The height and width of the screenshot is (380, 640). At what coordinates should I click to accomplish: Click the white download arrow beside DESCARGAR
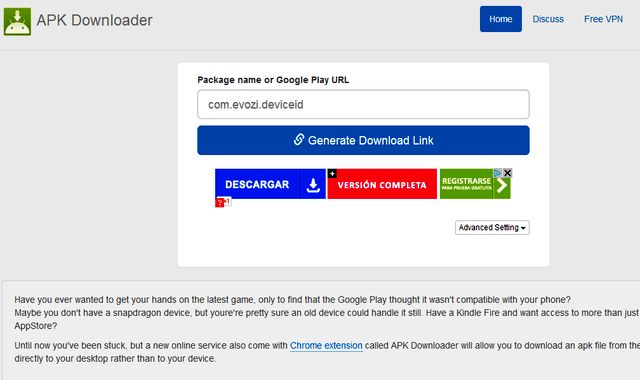pos(313,184)
